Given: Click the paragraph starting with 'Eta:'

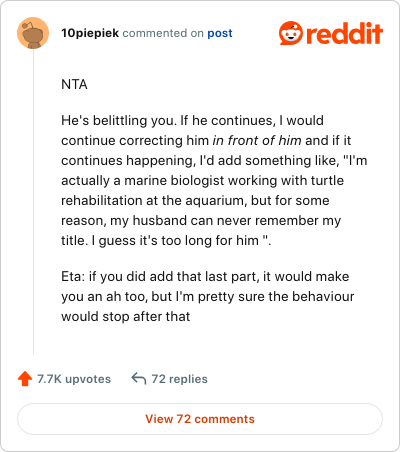Looking at the screenshot, I should [x=208, y=296].
